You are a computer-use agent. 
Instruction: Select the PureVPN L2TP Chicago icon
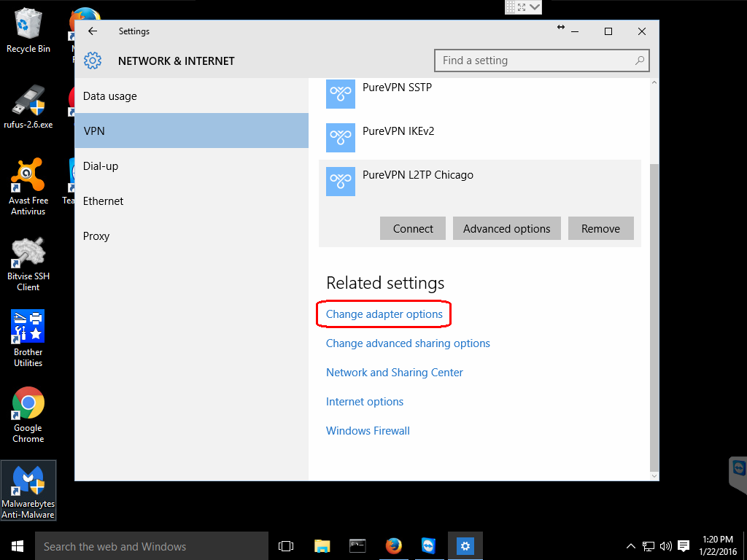[x=341, y=182]
